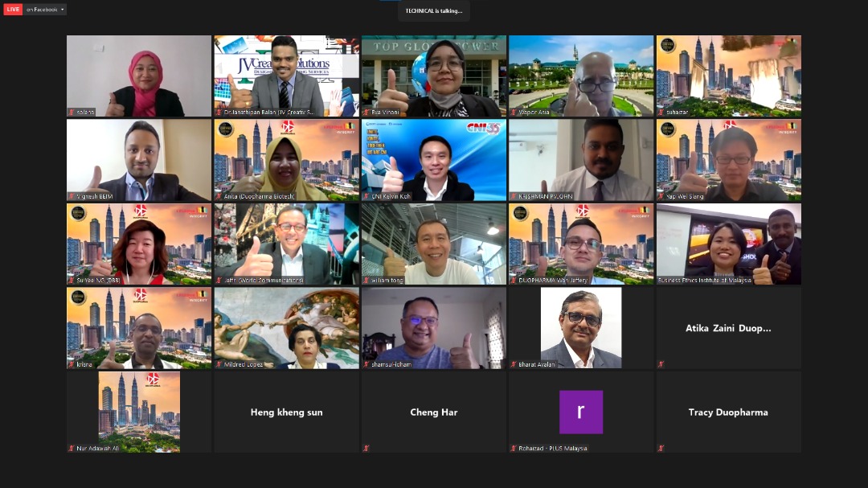Click muted mic icon beside Mildred Lopez name

tap(219, 364)
